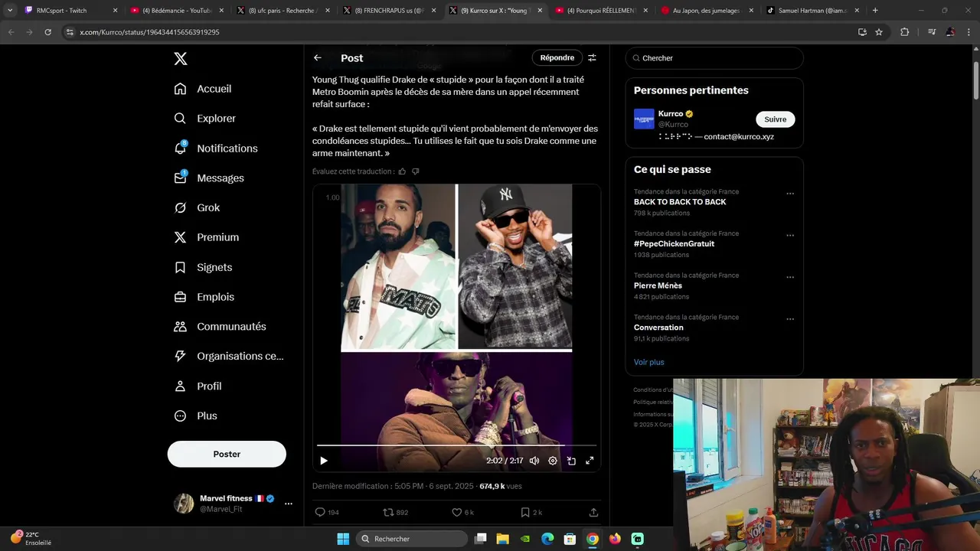Reload the page
This screenshot has width=980, height=551.
[x=48, y=32]
